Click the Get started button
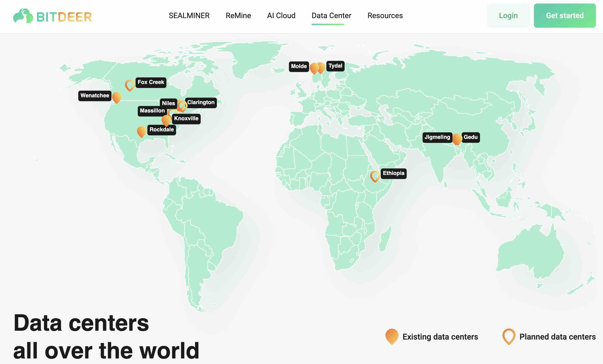Viewport: 603px width, 364px height. (x=565, y=16)
